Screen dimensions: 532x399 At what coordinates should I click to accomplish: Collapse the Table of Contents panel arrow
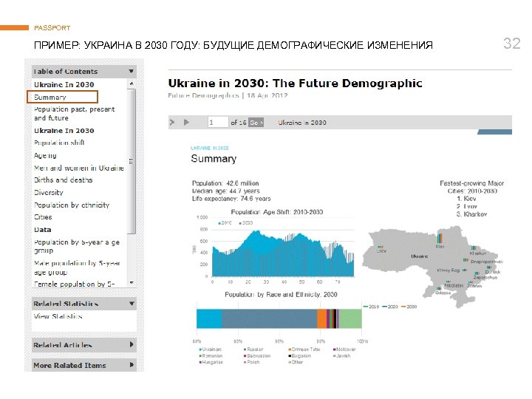131,71
